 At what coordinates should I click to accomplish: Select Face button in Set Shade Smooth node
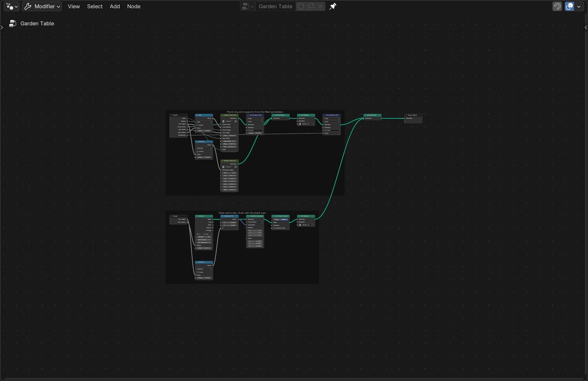(284, 219)
